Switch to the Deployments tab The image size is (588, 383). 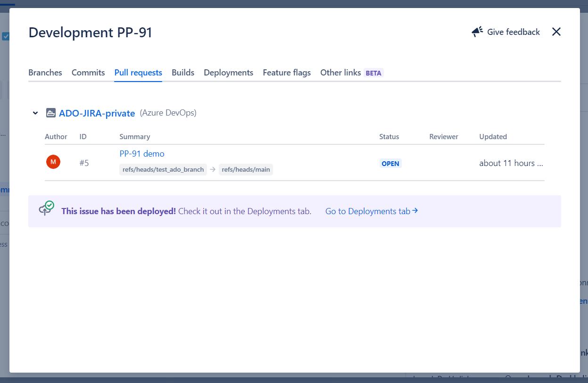click(x=228, y=72)
